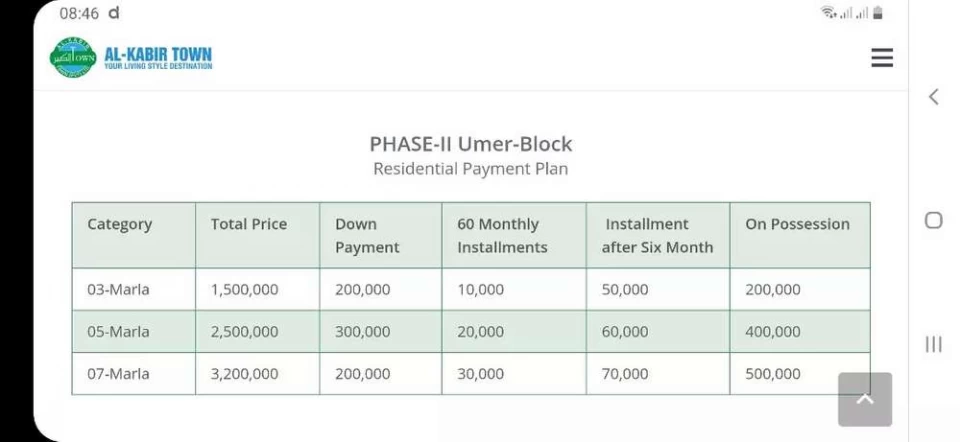Select the 05-Marla row label
Screen dimensions: 960x442
(118, 332)
